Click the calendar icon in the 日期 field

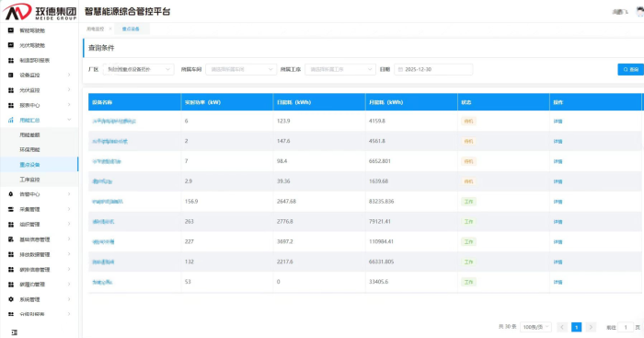coord(400,69)
